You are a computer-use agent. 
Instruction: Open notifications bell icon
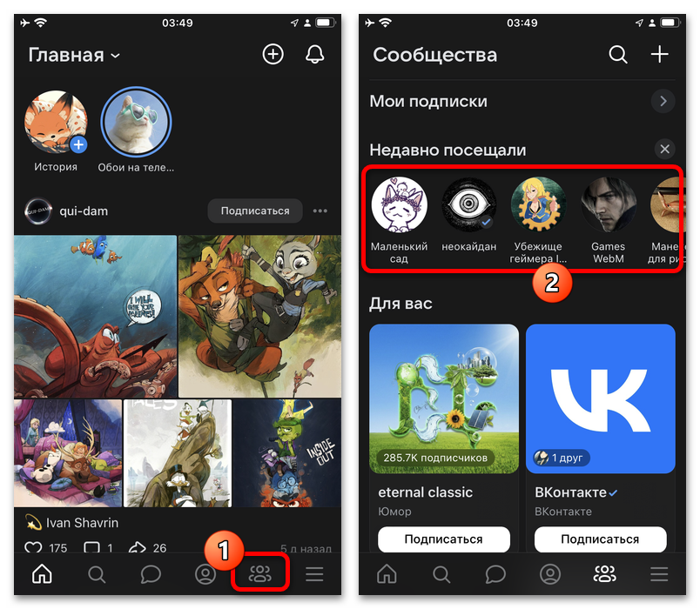pos(314,55)
